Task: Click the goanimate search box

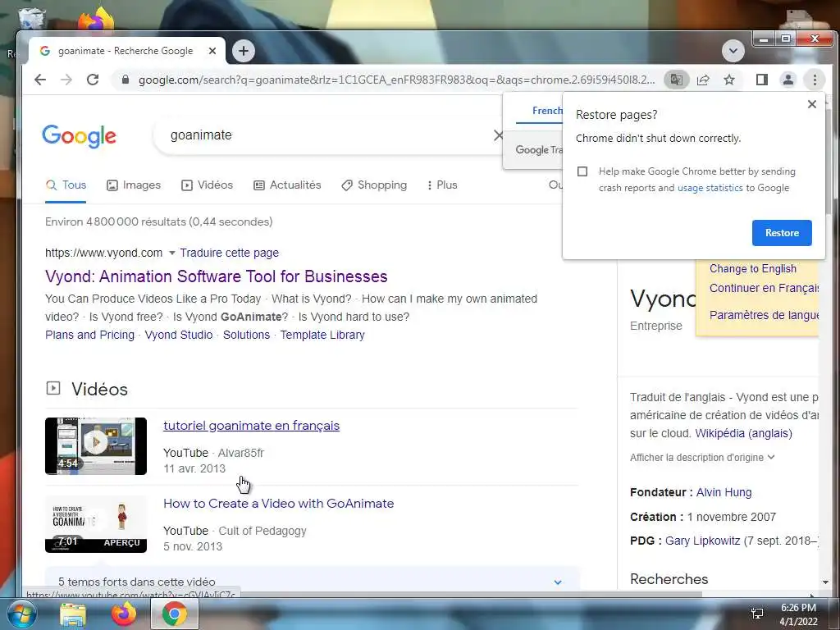Action: [326, 135]
